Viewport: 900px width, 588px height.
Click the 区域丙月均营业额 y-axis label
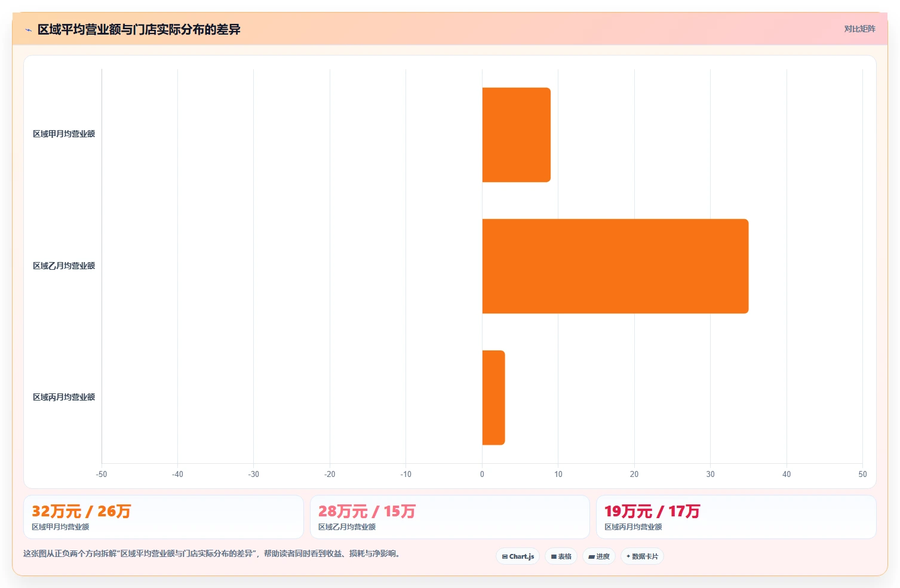(64, 397)
